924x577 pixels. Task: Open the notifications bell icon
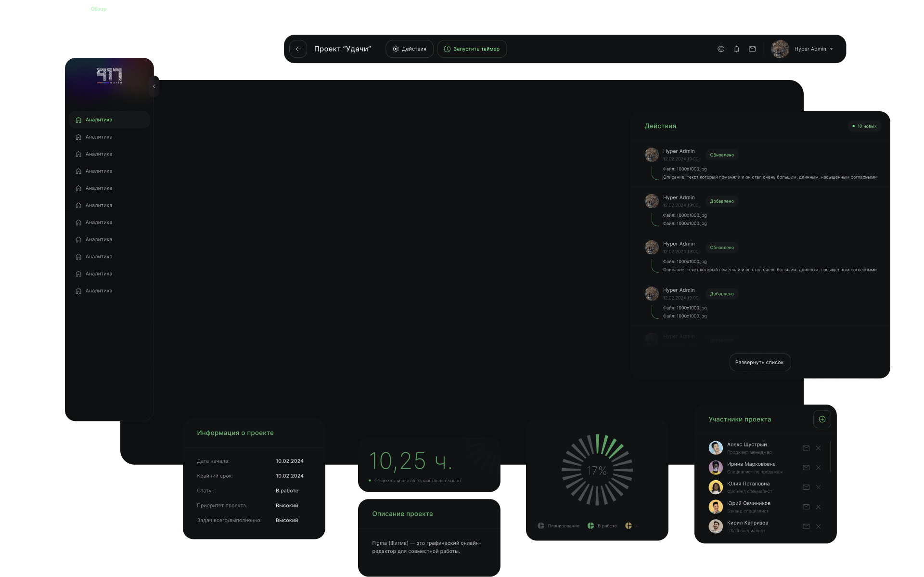(x=736, y=49)
